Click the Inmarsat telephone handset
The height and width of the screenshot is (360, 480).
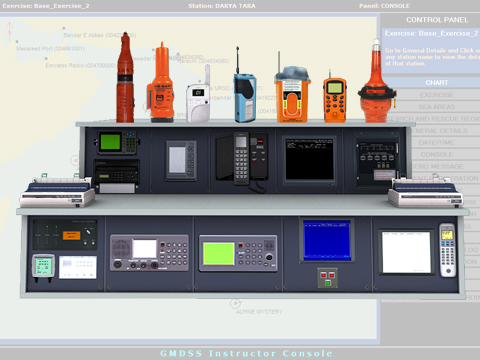(x=242, y=159)
